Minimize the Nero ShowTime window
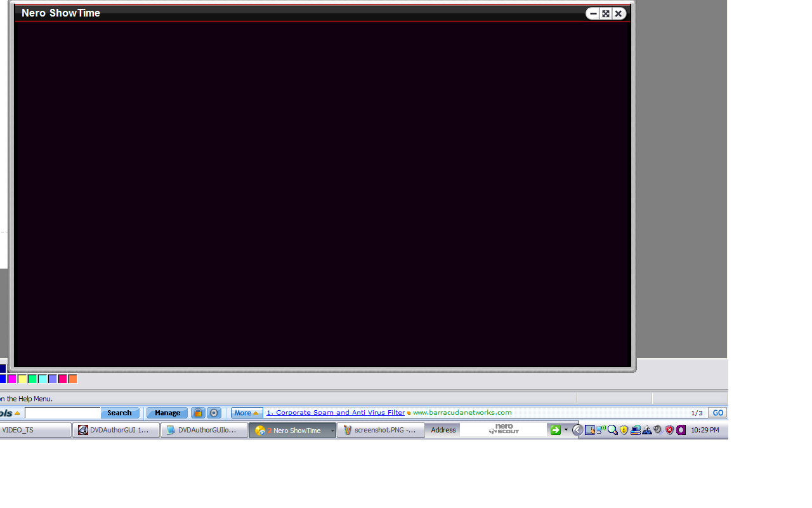Image resolution: width=812 pixels, height=508 pixels. pos(593,13)
